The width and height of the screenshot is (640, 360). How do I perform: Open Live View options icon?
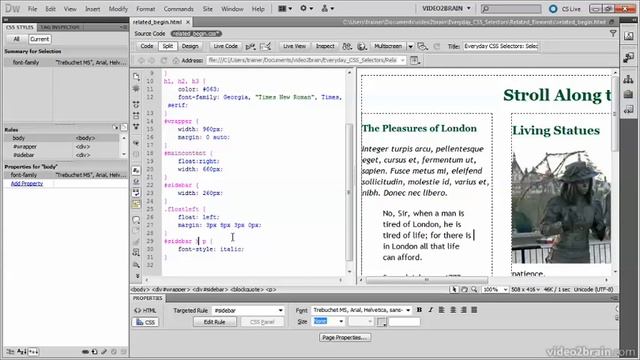[415, 60]
